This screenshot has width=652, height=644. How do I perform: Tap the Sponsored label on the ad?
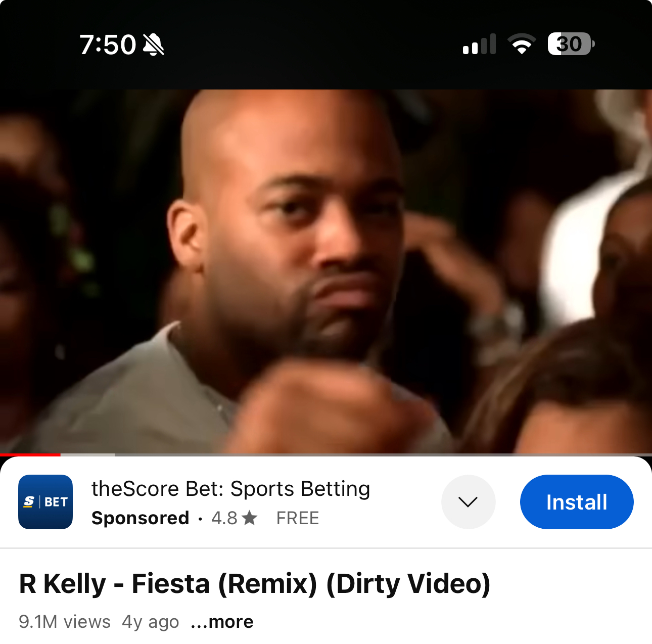click(x=141, y=518)
